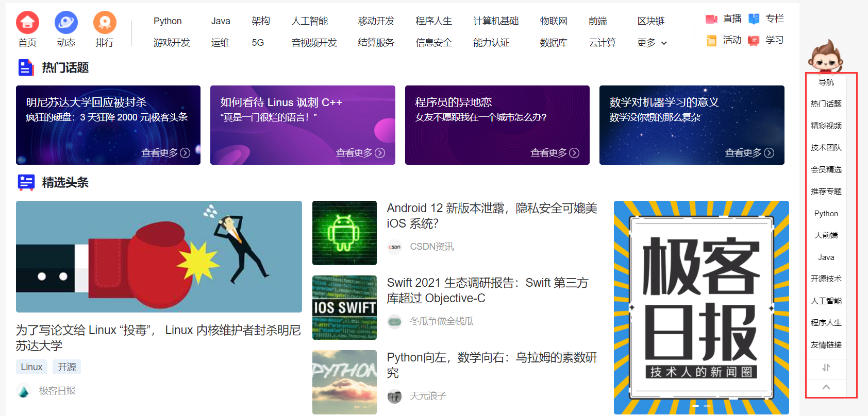Open the Swift 2021 生态调研报告 article
Screen dimensions: 868x416
click(488, 290)
